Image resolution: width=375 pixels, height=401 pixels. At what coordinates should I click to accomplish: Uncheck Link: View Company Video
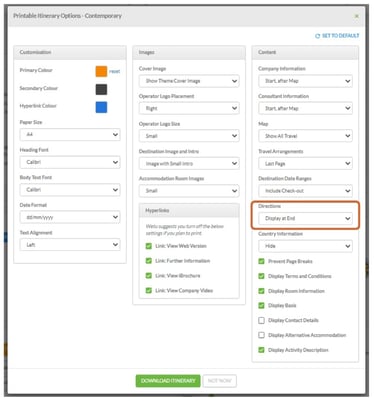click(149, 290)
